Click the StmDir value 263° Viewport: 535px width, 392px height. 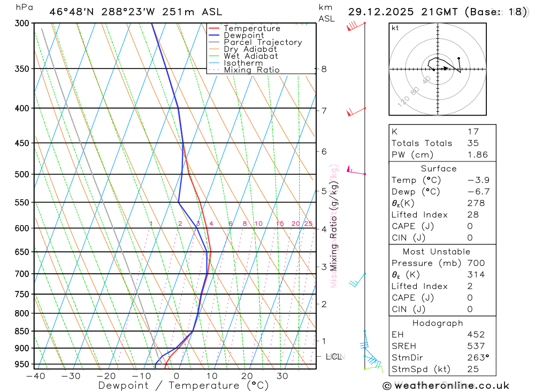[x=478, y=358]
